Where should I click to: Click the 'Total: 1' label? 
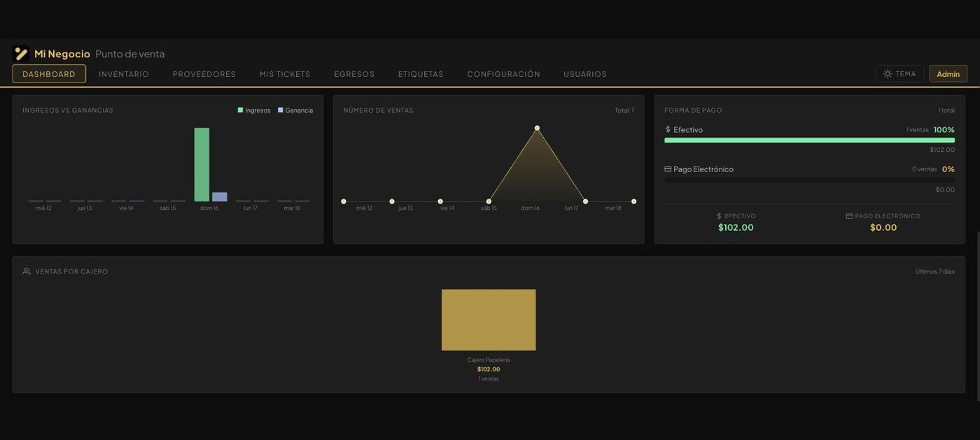tap(624, 111)
